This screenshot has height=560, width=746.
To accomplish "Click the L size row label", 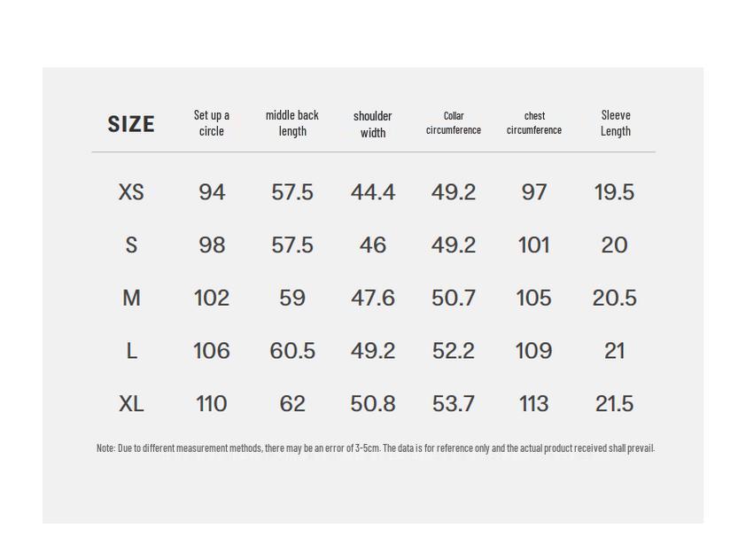I will click(131, 352).
